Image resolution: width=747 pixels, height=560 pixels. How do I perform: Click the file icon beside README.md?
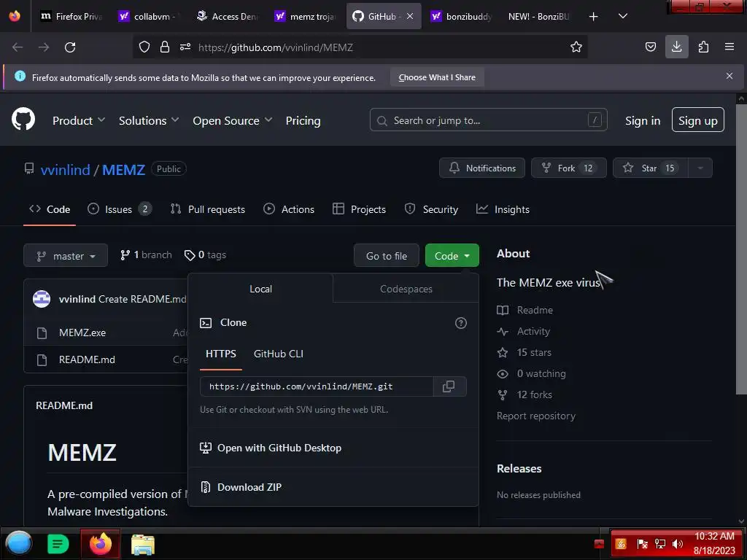[x=42, y=360]
